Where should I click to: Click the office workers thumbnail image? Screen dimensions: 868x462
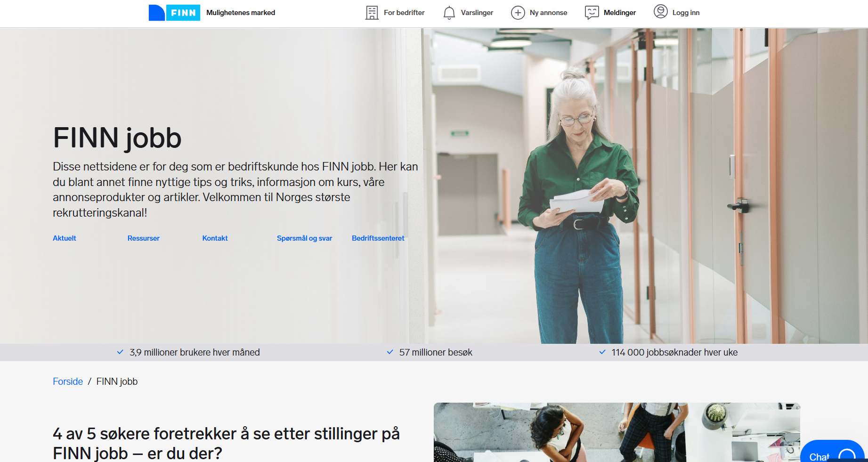point(617,432)
